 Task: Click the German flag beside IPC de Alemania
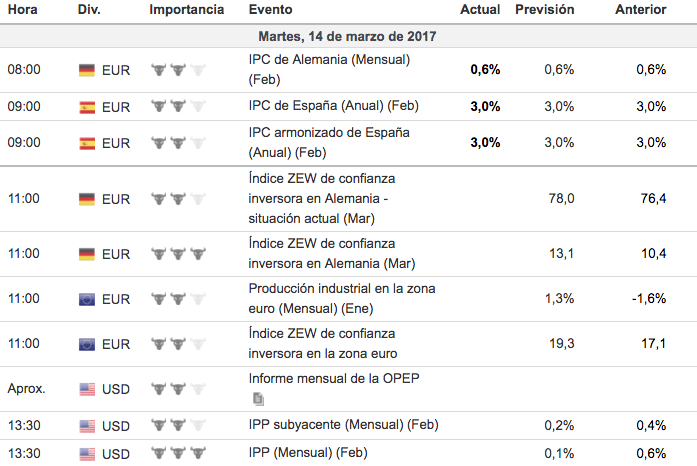click(x=87, y=70)
